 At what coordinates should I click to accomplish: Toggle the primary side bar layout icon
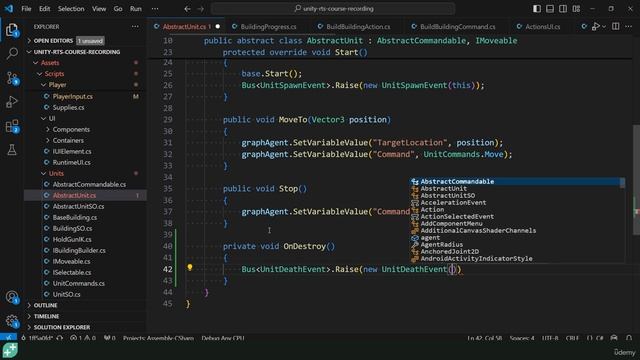[x=537, y=9]
